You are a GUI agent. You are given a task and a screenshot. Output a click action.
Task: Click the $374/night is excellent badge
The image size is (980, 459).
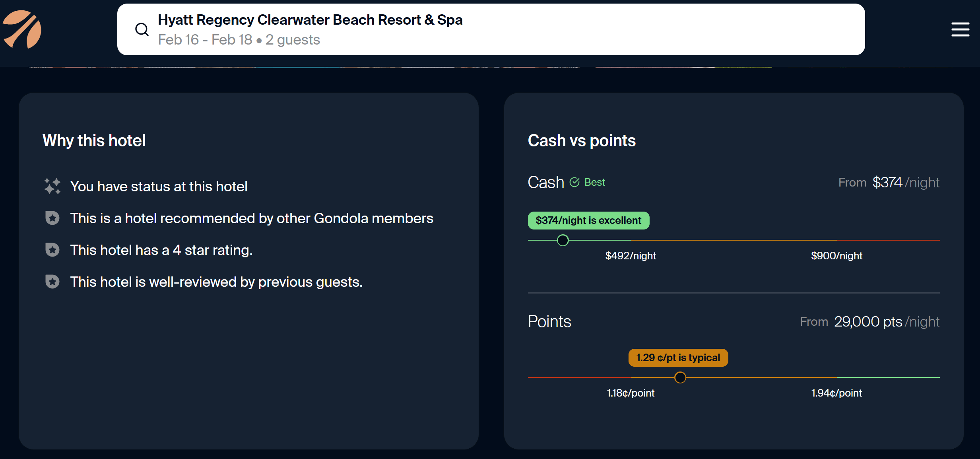588,220
